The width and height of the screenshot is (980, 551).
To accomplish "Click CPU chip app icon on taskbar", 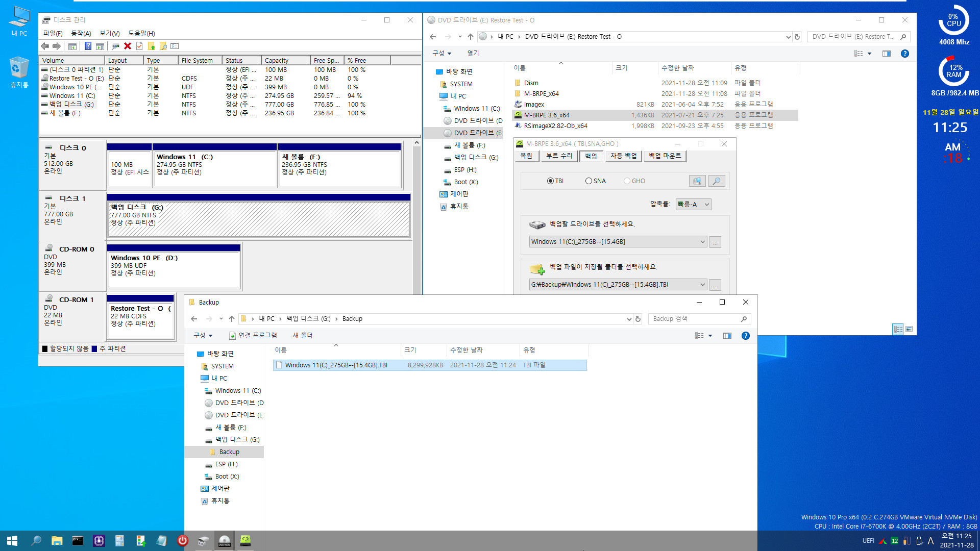I will click(99, 541).
